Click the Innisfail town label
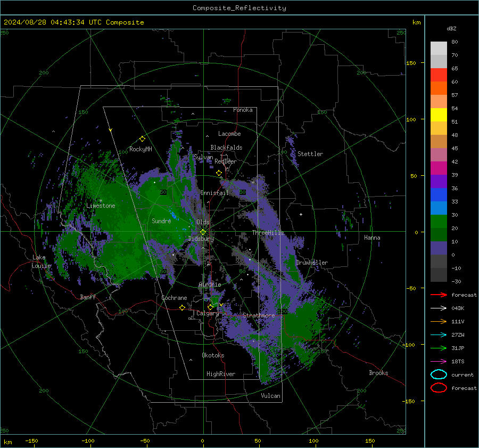Image resolution: width=479 pixels, height=448 pixels. click(214, 193)
